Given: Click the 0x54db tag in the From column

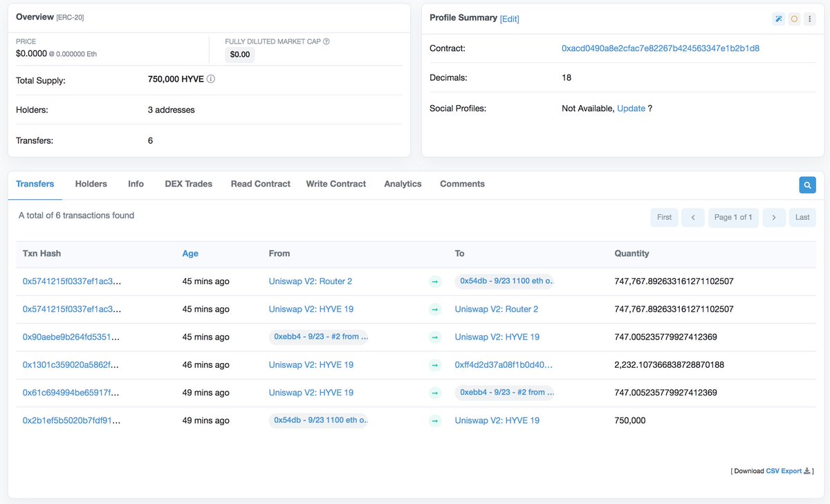Looking at the screenshot, I should [x=320, y=420].
